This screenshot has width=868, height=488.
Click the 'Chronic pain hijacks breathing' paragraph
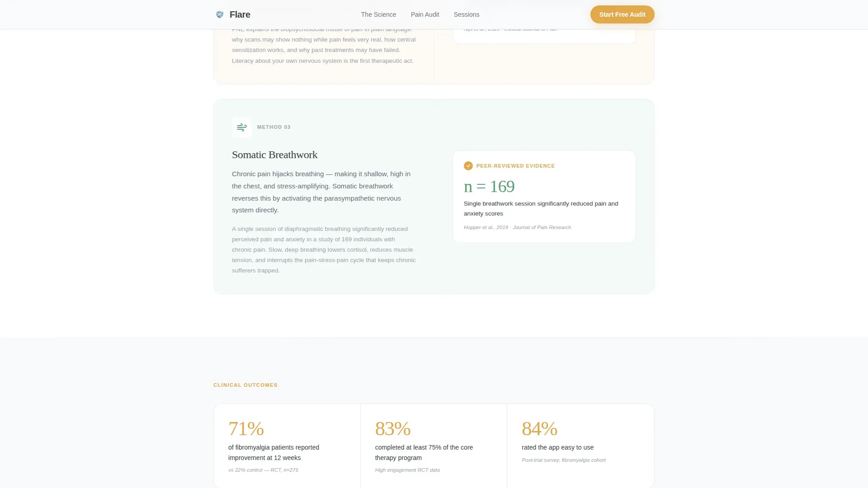pos(321,192)
